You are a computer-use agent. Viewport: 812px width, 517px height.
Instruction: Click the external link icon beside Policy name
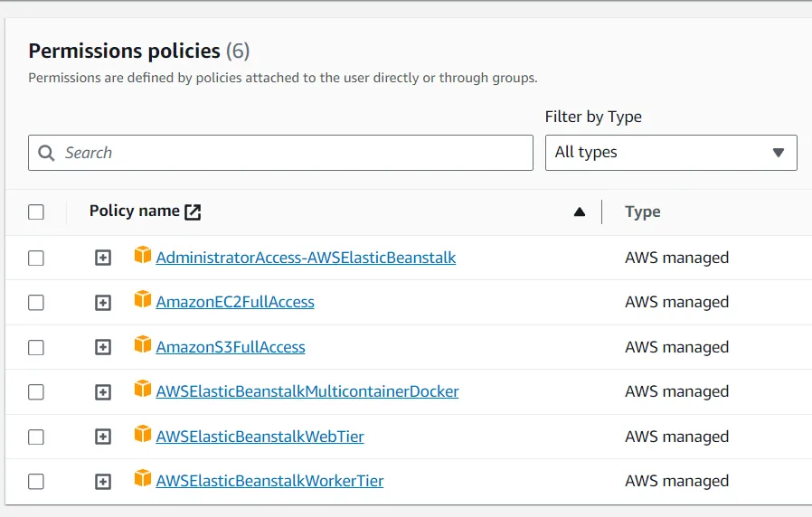(x=193, y=212)
